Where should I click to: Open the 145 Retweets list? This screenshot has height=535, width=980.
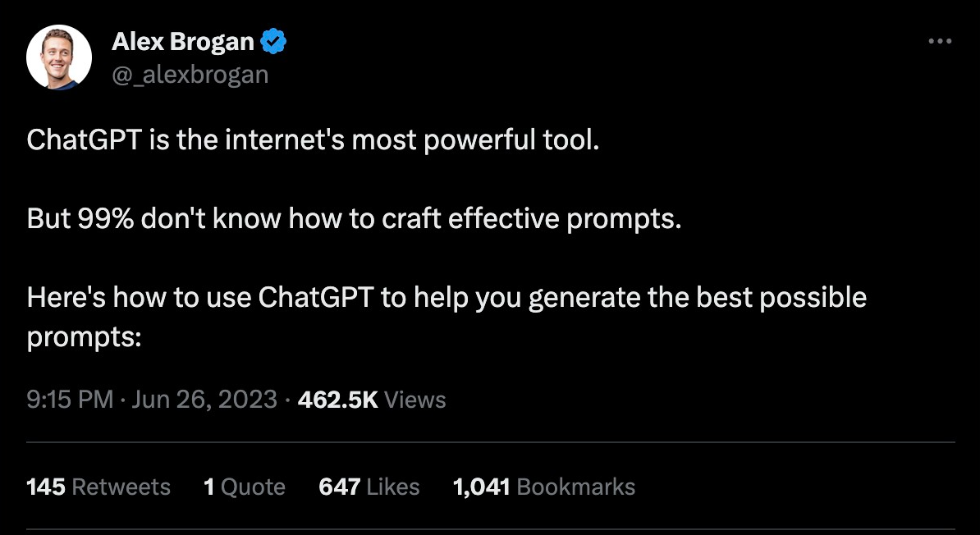(98, 487)
